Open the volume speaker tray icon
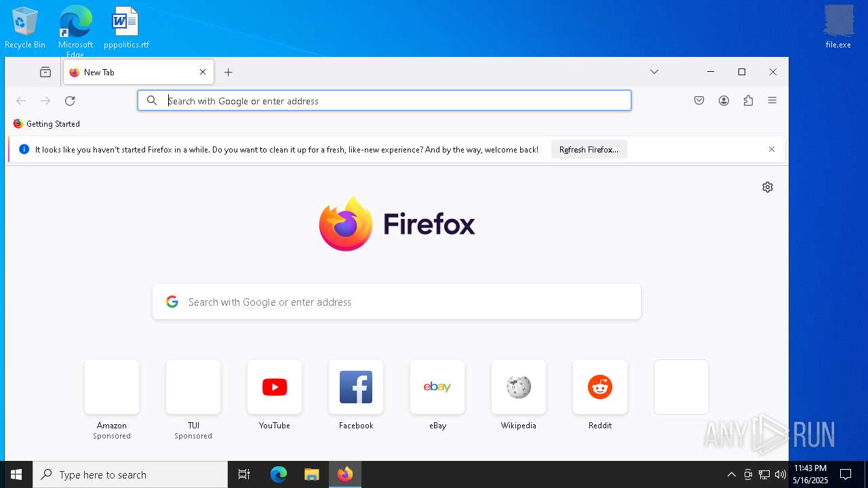Viewport: 868px width, 488px height. [781, 474]
